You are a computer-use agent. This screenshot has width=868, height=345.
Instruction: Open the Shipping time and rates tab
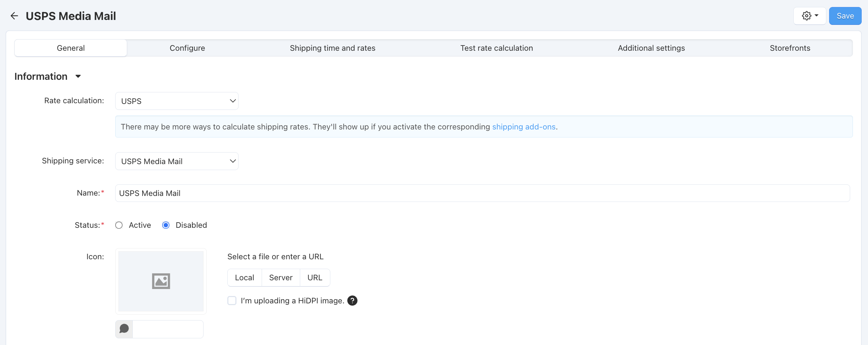point(332,48)
